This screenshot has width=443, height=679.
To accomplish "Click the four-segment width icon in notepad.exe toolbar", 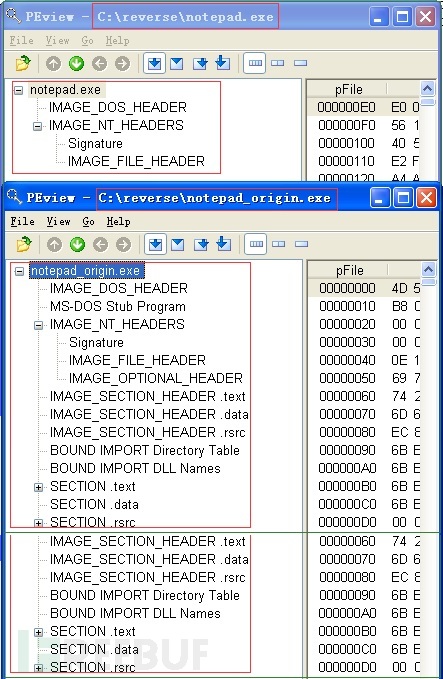I will click(255, 63).
